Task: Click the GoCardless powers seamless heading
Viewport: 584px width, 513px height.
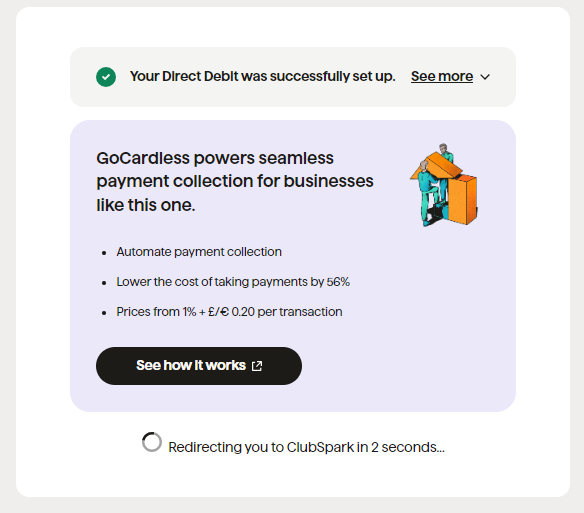Action: tap(235, 181)
